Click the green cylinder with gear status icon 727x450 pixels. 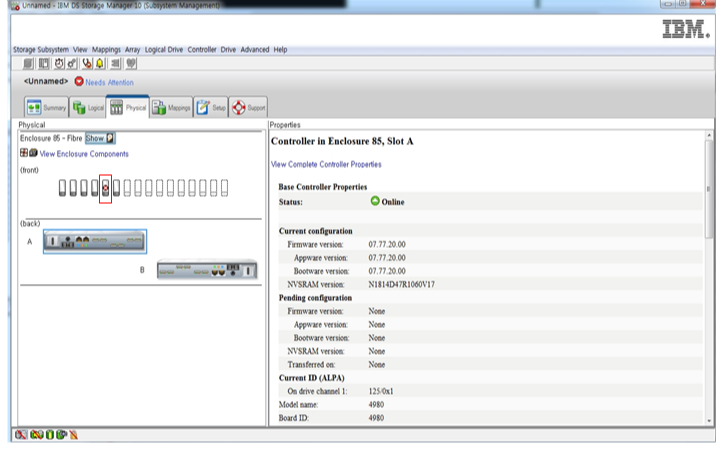(x=61, y=435)
